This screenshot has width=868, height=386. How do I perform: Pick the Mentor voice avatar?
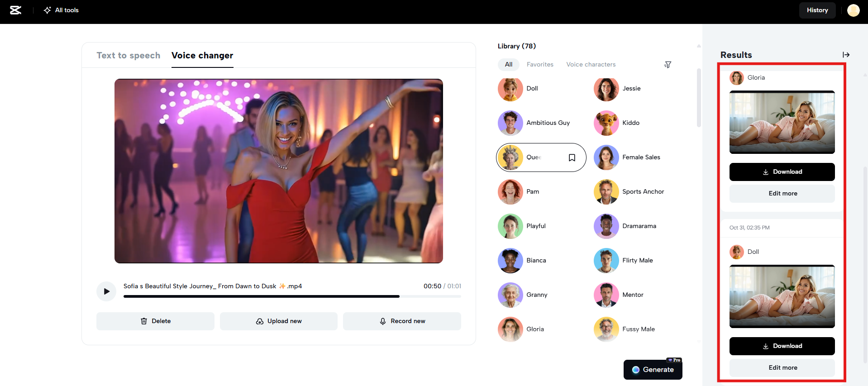point(606,295)
